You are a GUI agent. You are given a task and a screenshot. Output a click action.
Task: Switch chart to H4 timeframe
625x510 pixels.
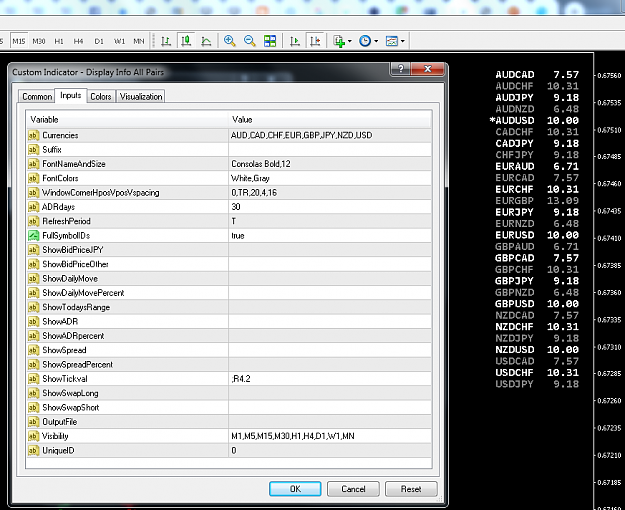(x=79, y=41)
